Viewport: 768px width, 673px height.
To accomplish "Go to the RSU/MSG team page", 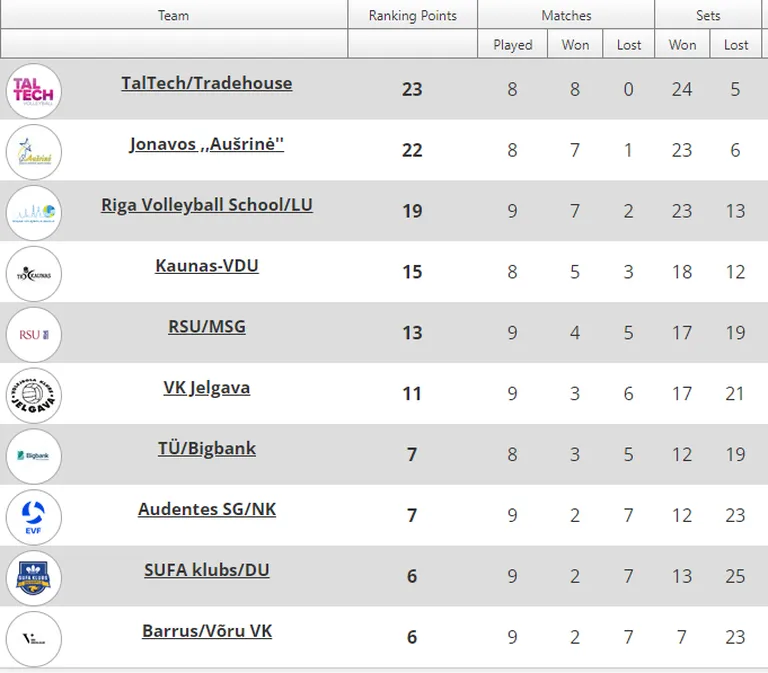I will tap(207, 327).
